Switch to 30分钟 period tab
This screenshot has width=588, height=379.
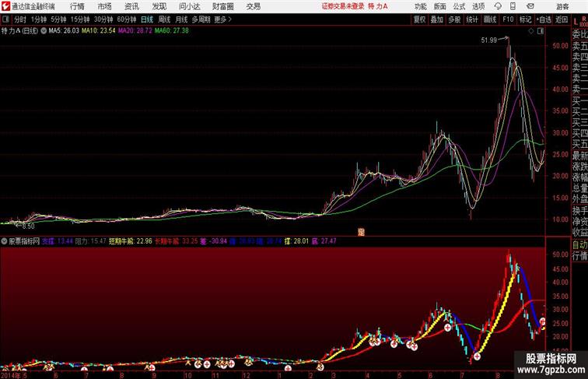(103, 19)
